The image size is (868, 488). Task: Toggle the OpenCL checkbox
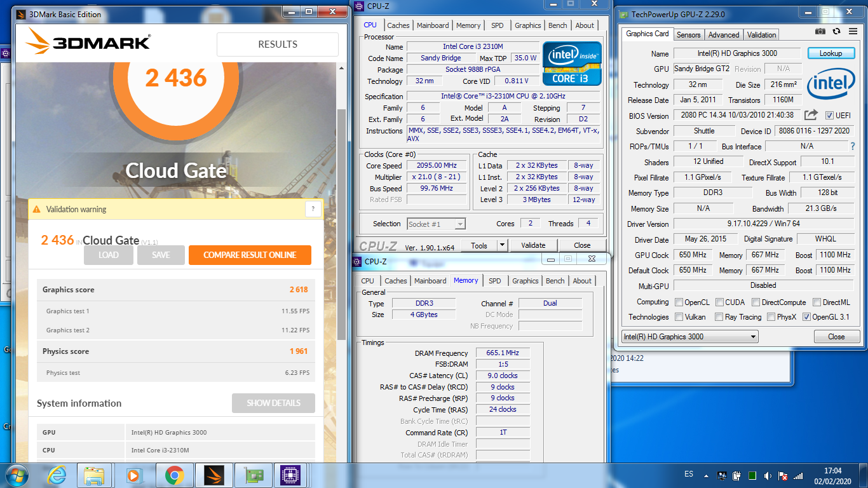[x=679, y=302]
